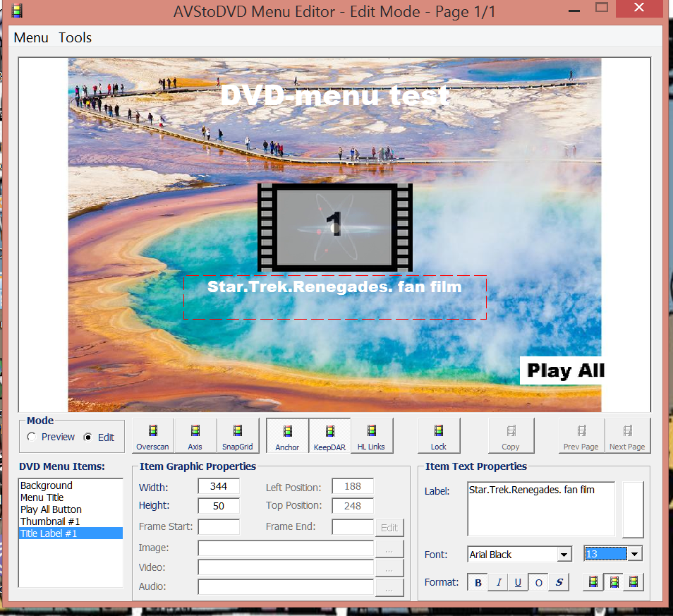Toggle the Overscan guide button
Image resolution: width=673 pixels, height=616 pixels.
click(153, 435)
